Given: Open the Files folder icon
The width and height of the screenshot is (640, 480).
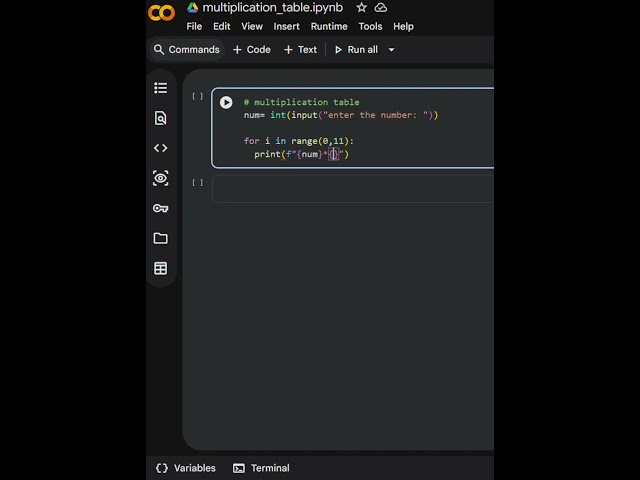Looking at the screenshot, I should tap(160, 238).
